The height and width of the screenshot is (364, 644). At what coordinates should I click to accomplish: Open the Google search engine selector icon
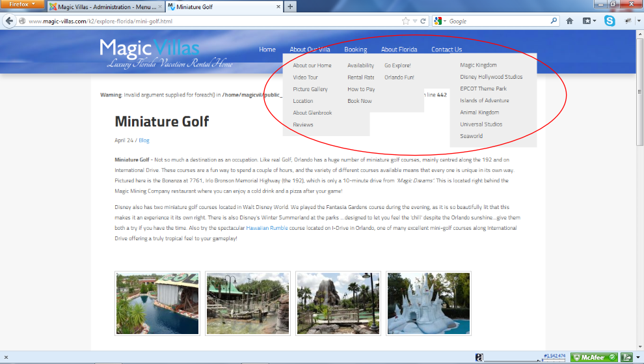[440, 21]
